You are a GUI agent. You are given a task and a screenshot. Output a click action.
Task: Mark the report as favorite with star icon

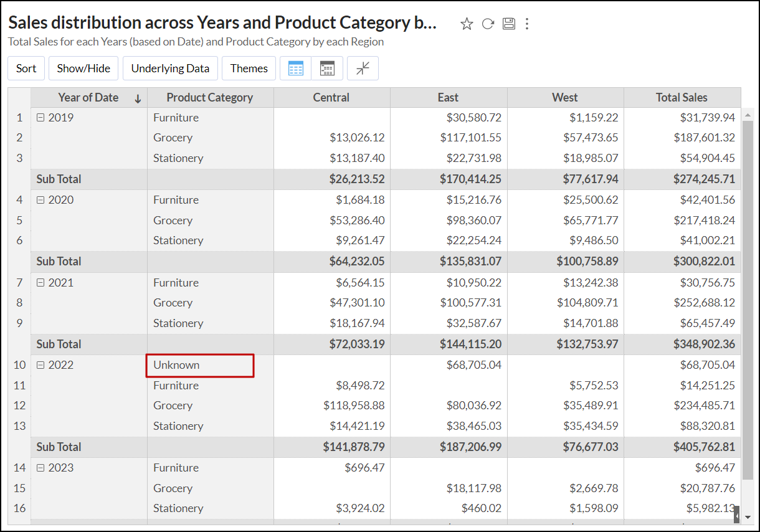[466, 24]
